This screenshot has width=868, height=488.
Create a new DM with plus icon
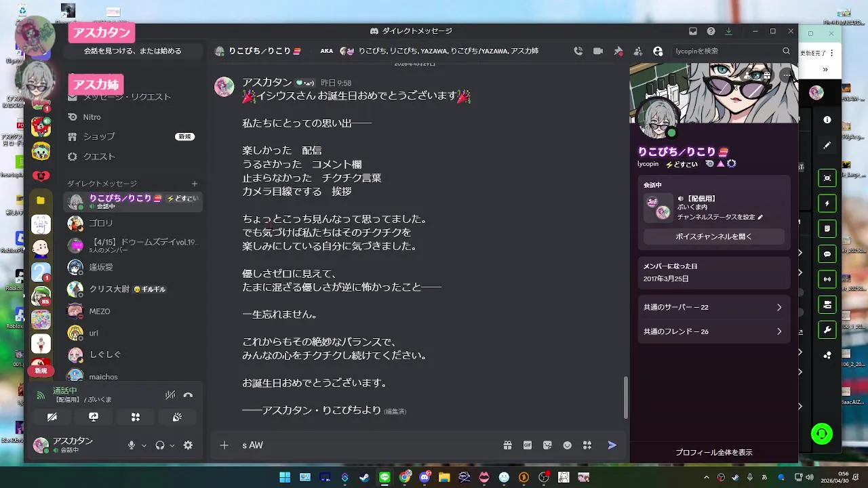[195, 184]
